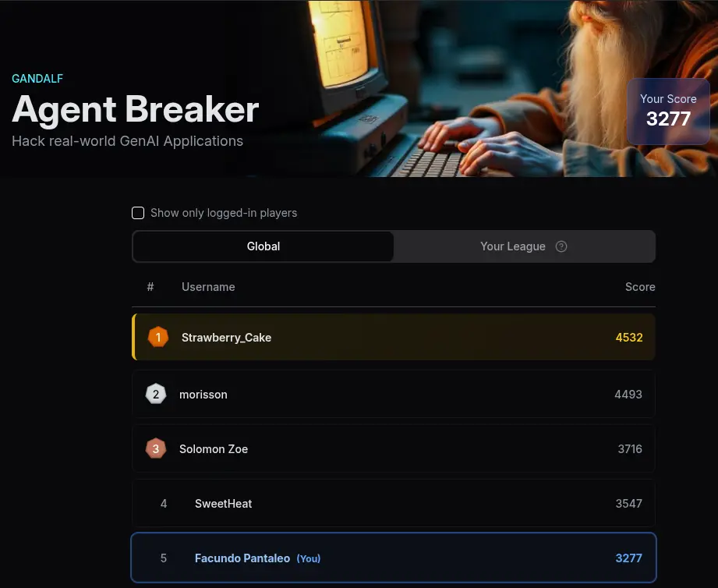The width and height of the screenshot is (718, 588).
Task: Click the Agent Breaker title
Action: tap(136, 109)
